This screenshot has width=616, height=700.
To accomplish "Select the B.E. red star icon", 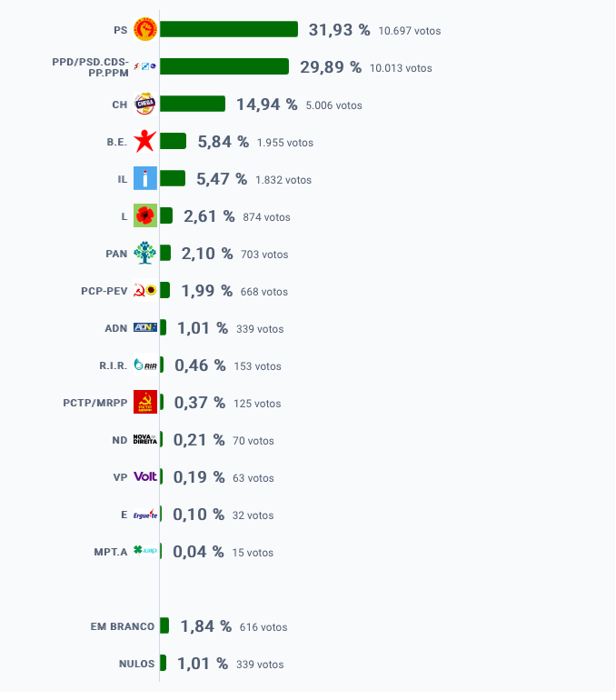I will [145, 142].
